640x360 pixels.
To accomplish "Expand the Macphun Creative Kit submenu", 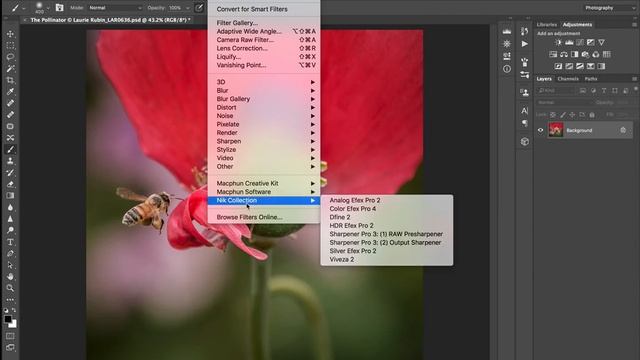I will 264,183.
